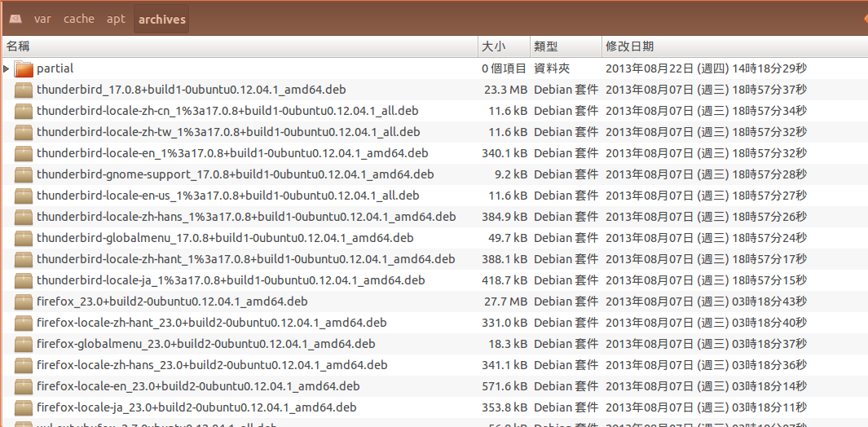Click the date ending 18時57分37秒
This screenshot has height=427, width=868.
pos(707,90)
